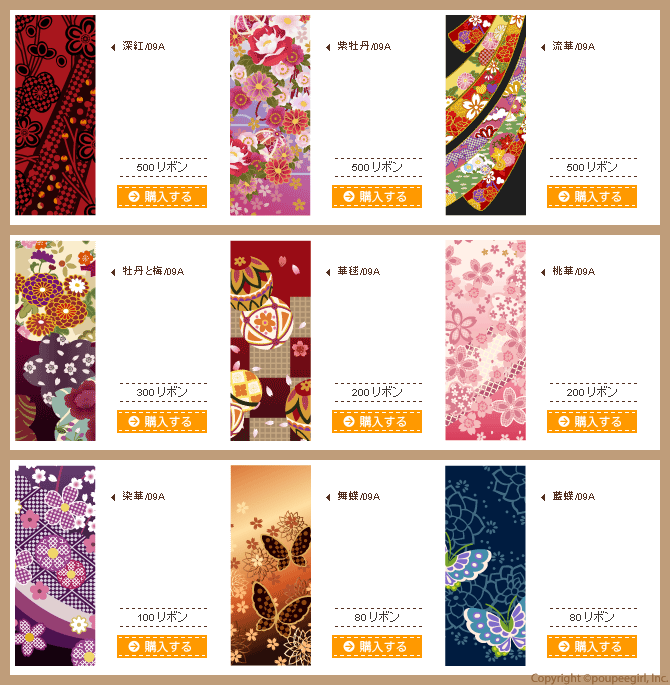Screen dimensions: 670x685
Task: Open the dark red 深紅 pattern thumbnail
Action: pyautogui.click(x=55, y=115)
